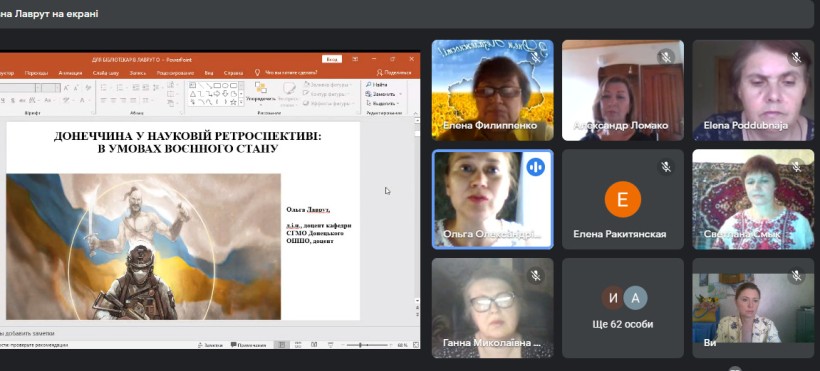Open Reading view in status bar
The image size is (820, 371).
coord(314,345)
